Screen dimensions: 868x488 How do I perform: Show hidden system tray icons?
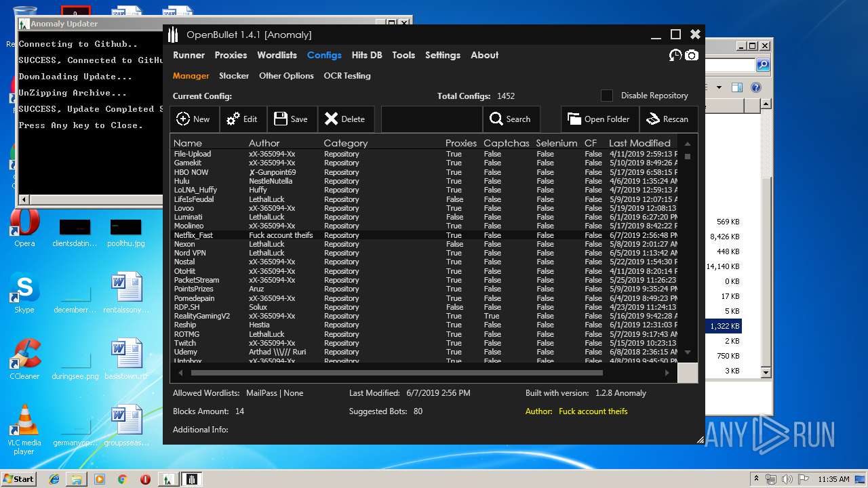[757, 479]
